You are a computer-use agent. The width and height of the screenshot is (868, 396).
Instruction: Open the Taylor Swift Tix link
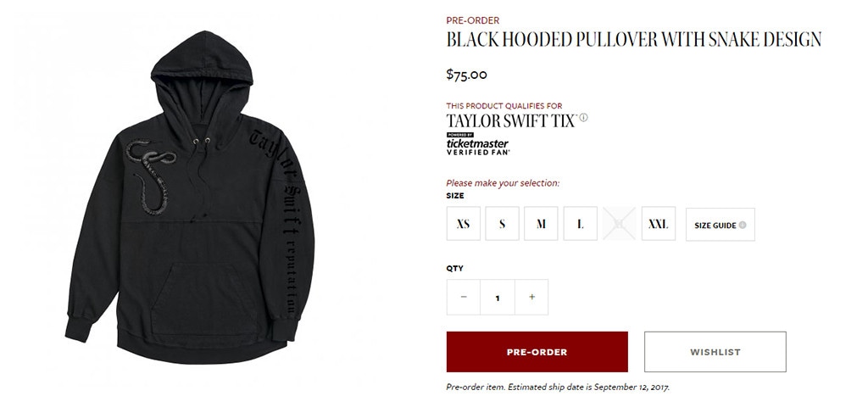coord(511,120)
